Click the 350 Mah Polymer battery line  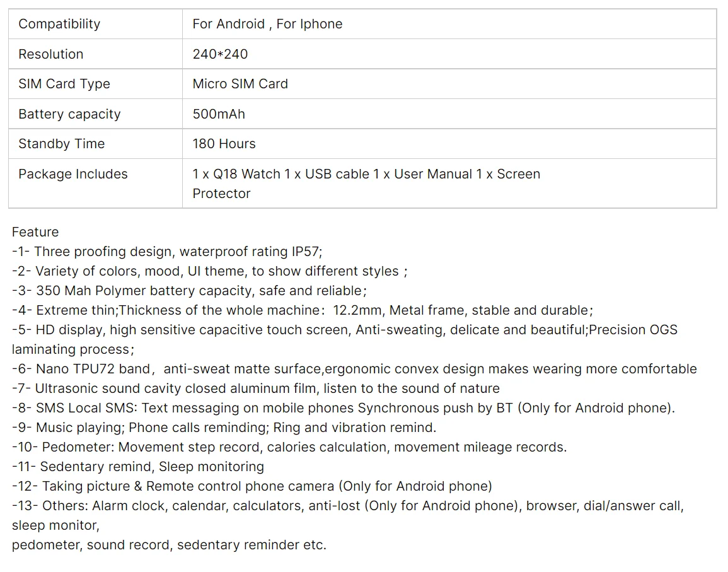pyautogui.click(x=189, y=291)
